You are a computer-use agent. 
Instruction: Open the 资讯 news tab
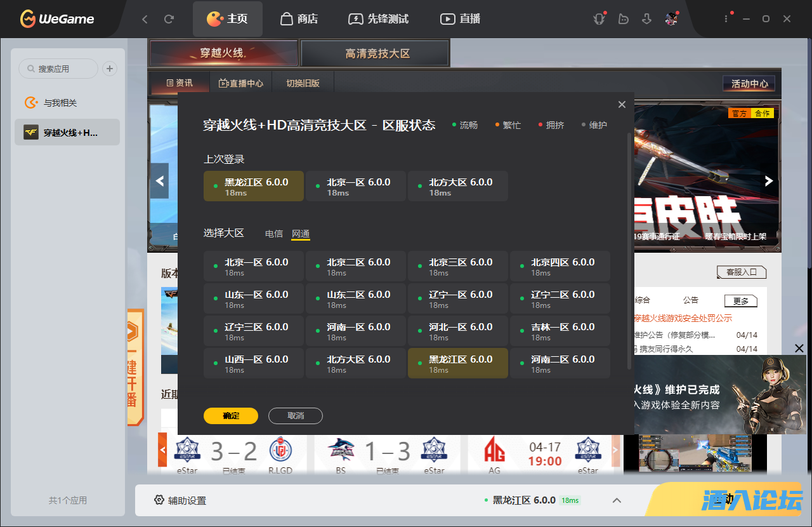(x=180, y=83)
